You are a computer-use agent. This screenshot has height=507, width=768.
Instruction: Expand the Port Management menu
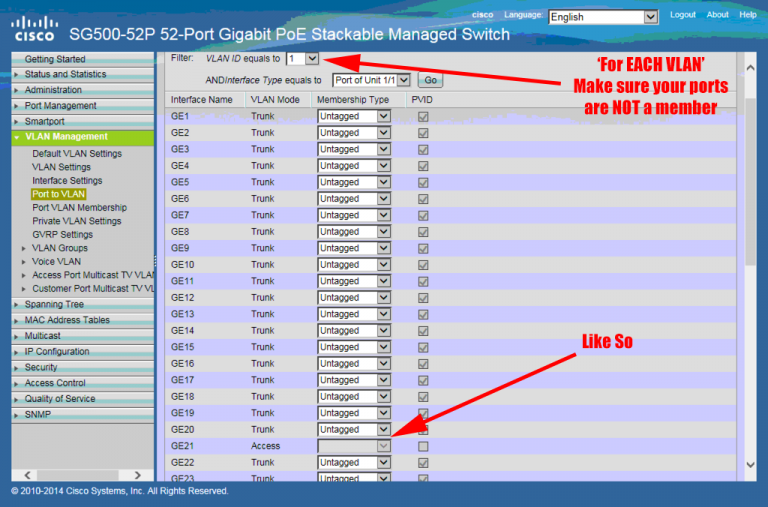(x=82, y=106)
